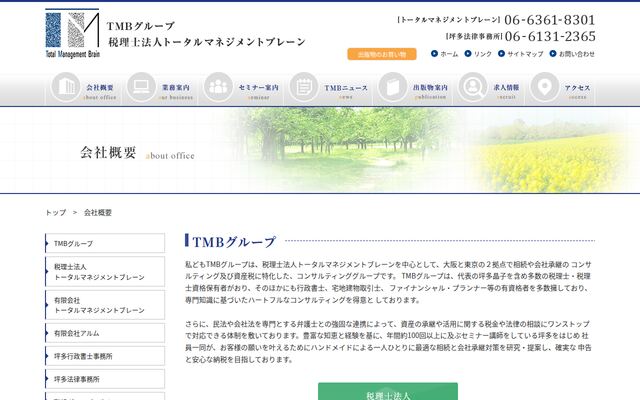This screenshot has width=640, height=400.
Task: Click the green 税理士法人 button
Action: [x=388, y=391]
